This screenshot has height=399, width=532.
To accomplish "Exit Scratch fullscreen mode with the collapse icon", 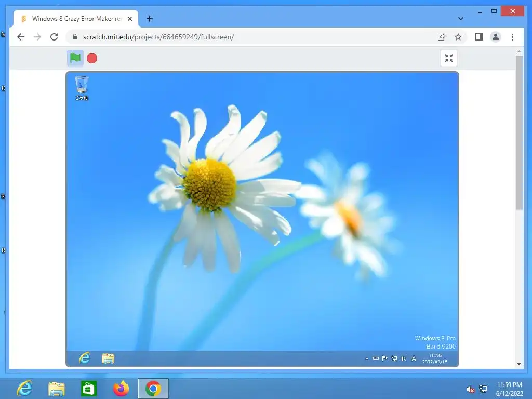I will pos(449,58).
